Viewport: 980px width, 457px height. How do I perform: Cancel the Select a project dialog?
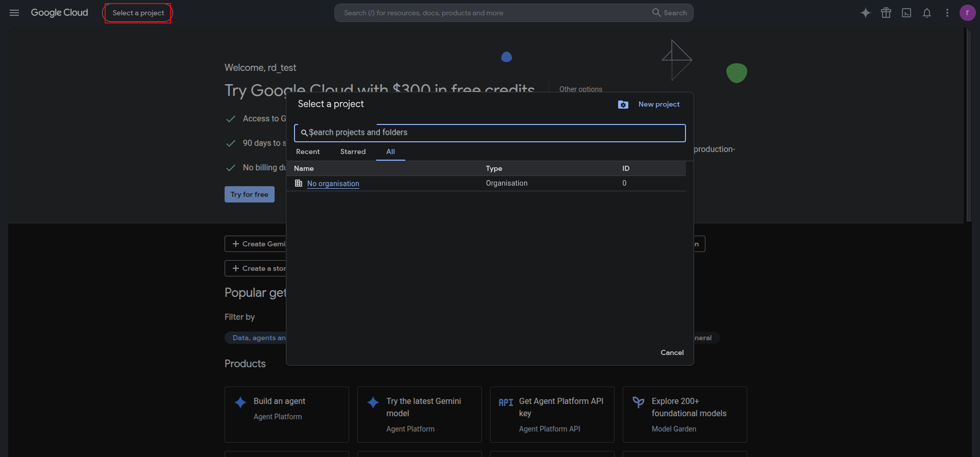672,352
